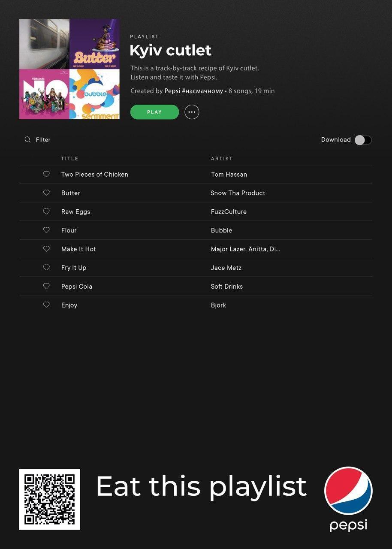Click the heart icon next to Butter

pyautogui.click(x=46, y=193)
